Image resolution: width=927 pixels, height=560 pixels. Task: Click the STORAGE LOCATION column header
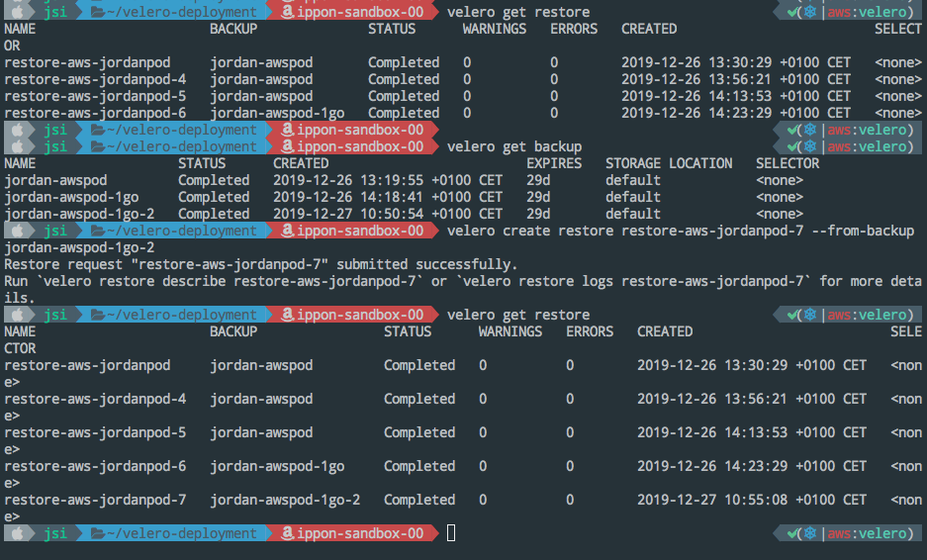pos(669,163)
